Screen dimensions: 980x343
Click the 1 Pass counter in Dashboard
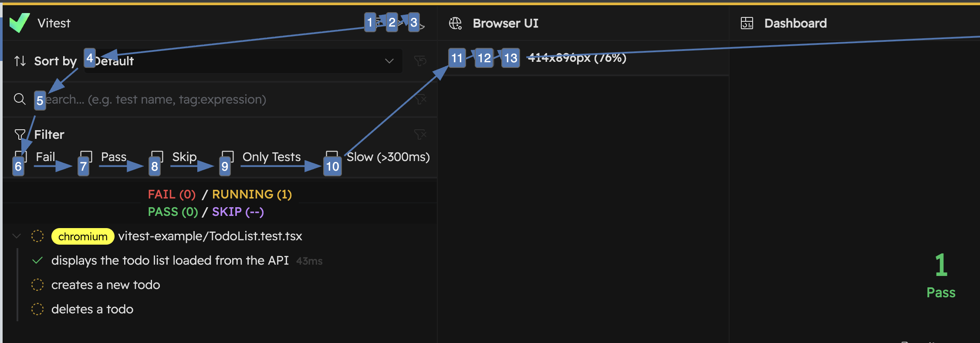[941, 276]
